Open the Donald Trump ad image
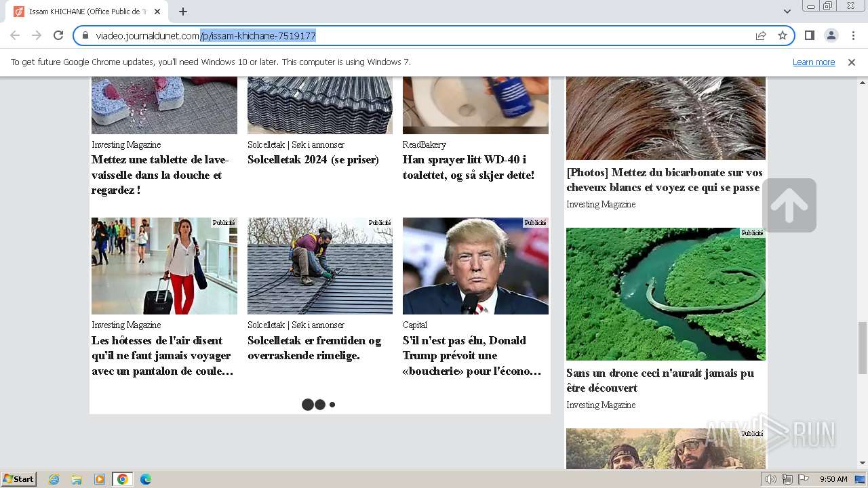 click(475, 266)
